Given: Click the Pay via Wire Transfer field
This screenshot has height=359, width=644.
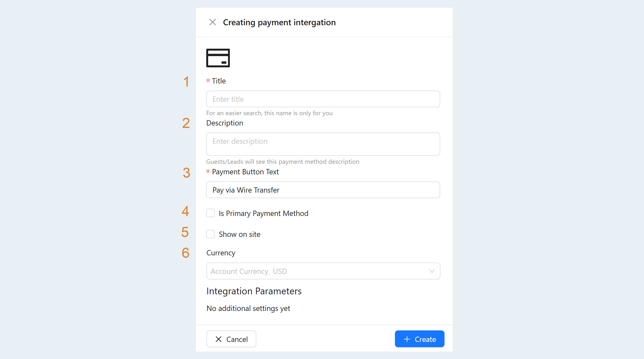Looking at the screenshot, I should [323, 190].
